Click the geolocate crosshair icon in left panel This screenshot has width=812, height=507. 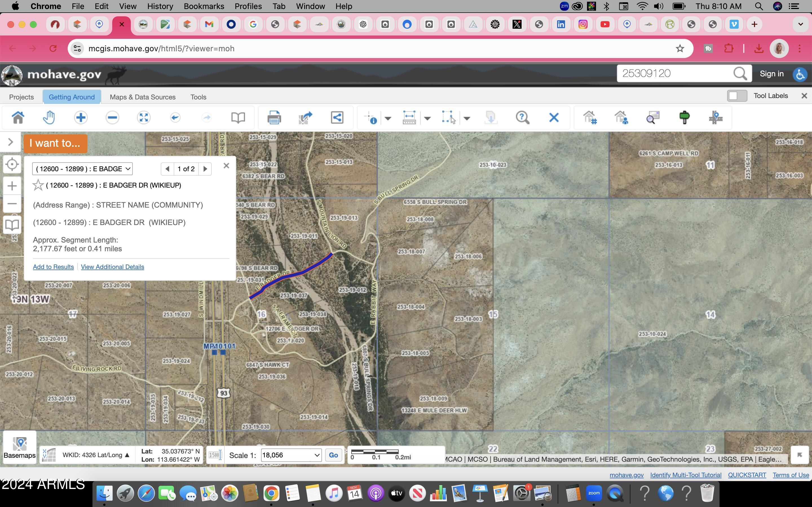coord(12,164)
